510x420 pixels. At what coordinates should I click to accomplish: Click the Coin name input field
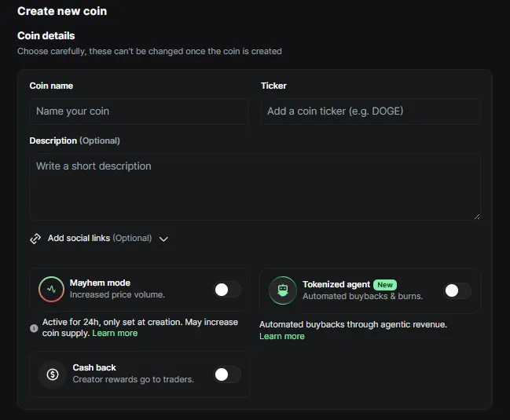[x=139, y=111]
